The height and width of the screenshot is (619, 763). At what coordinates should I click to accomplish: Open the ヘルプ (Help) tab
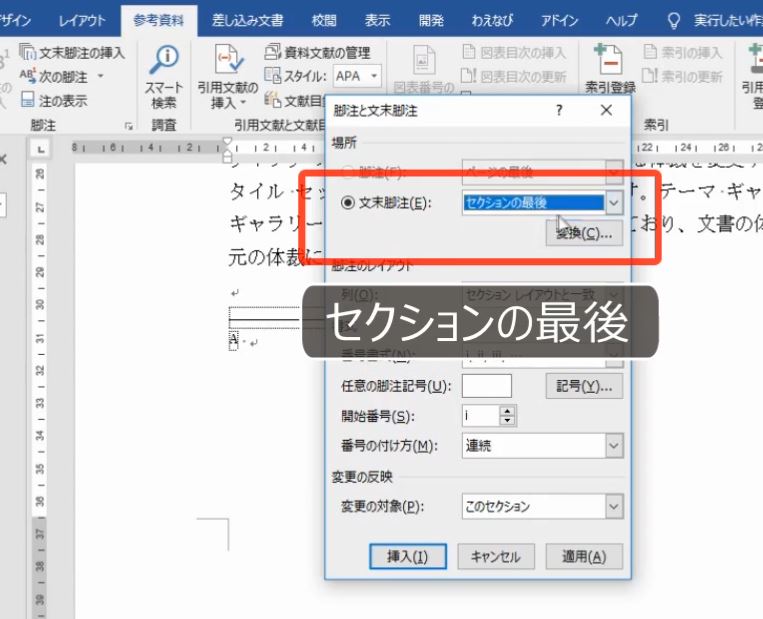coord(621,20)
